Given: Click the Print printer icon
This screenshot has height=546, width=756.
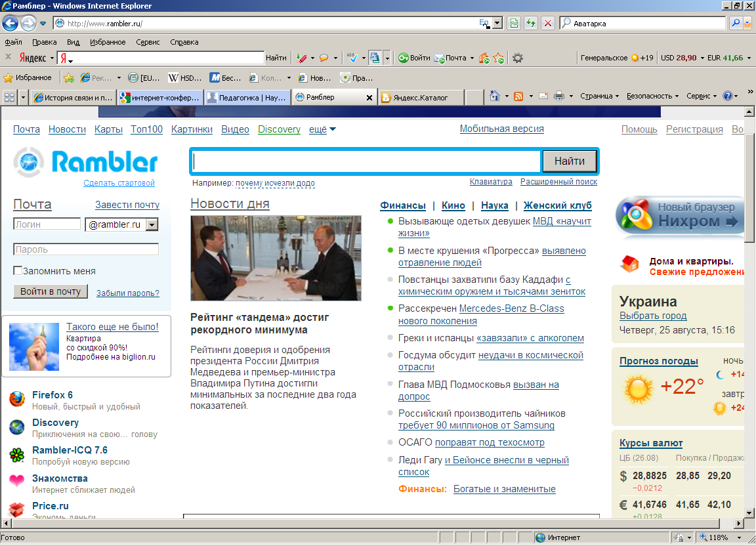Looking at the screenshot, I should [559, 96].
